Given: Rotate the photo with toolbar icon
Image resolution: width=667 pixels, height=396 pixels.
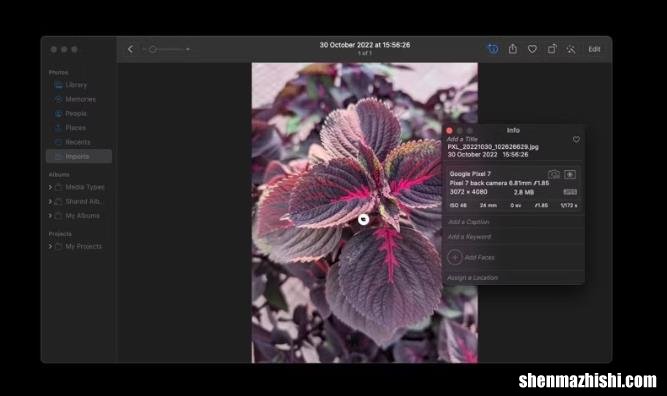Looking at the screenshot, I should click(552, 49).
